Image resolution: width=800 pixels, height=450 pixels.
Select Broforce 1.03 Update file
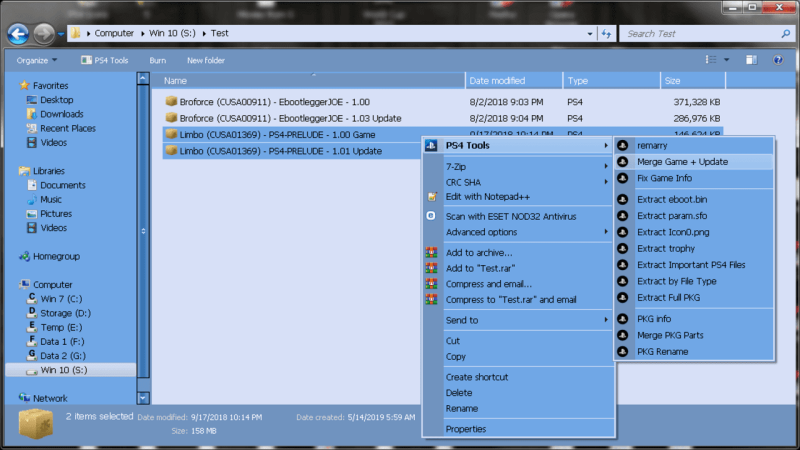(x=443, y=118)
